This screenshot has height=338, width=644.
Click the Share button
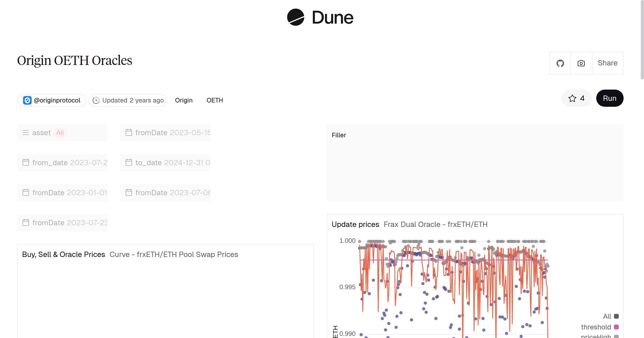(x=608, y=63)
